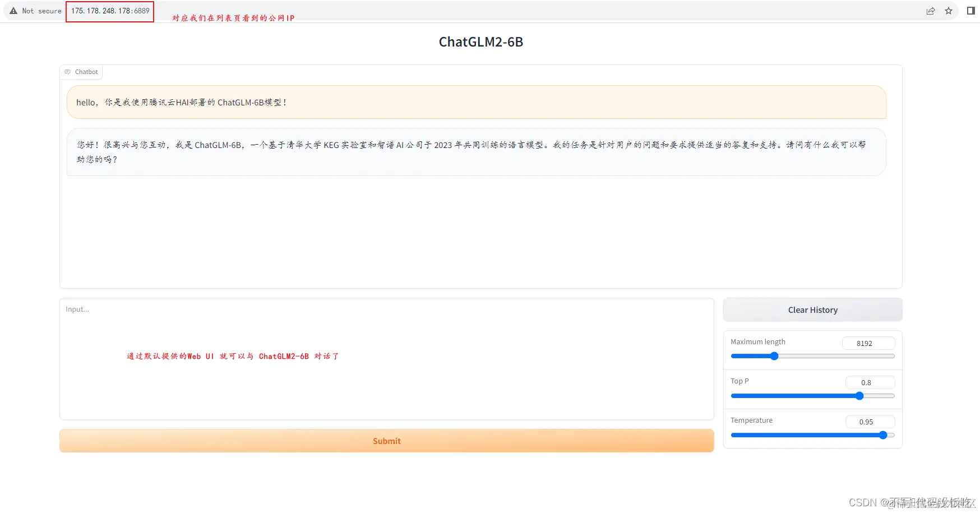Click the Not secure warning icon
980x513 pixels.
point(13,11)
